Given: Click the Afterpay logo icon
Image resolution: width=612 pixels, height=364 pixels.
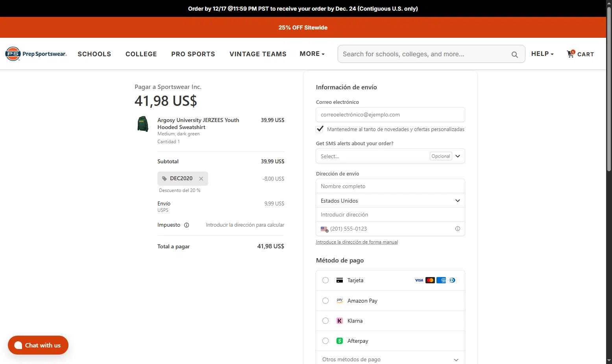Looking at the screenshot, I should point(340,341).
